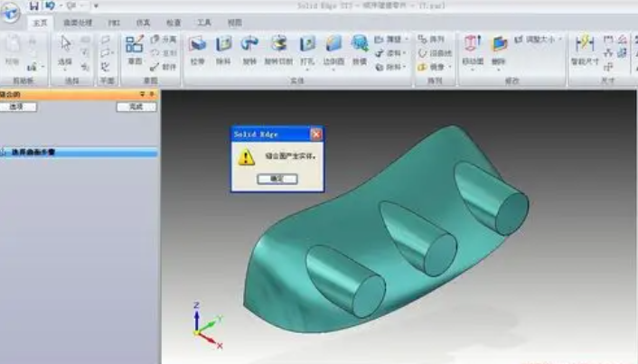Viewport: 638px width, 364px height.
Task: Select the Revolved Cutout tool
Action: [x=278, y=47]
